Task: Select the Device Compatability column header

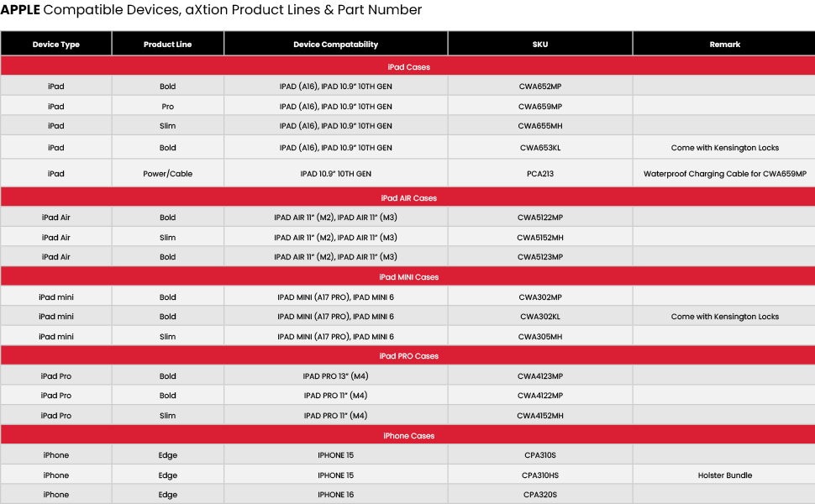Action: 335,44
